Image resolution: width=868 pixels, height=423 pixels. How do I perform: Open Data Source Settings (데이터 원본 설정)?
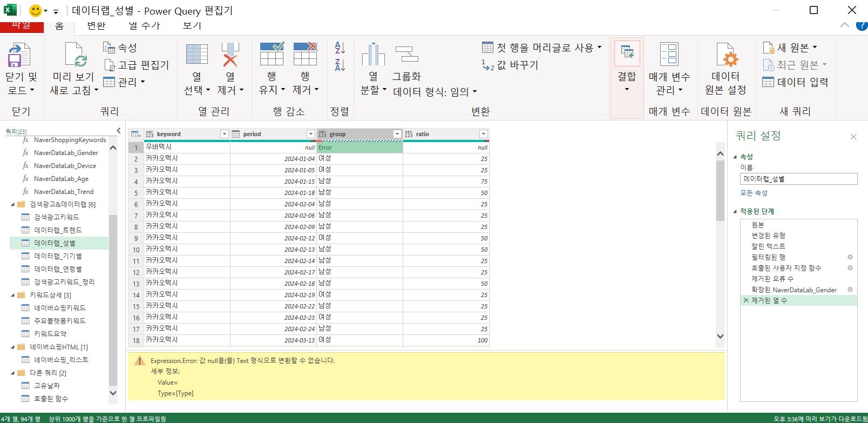[725, 56]
